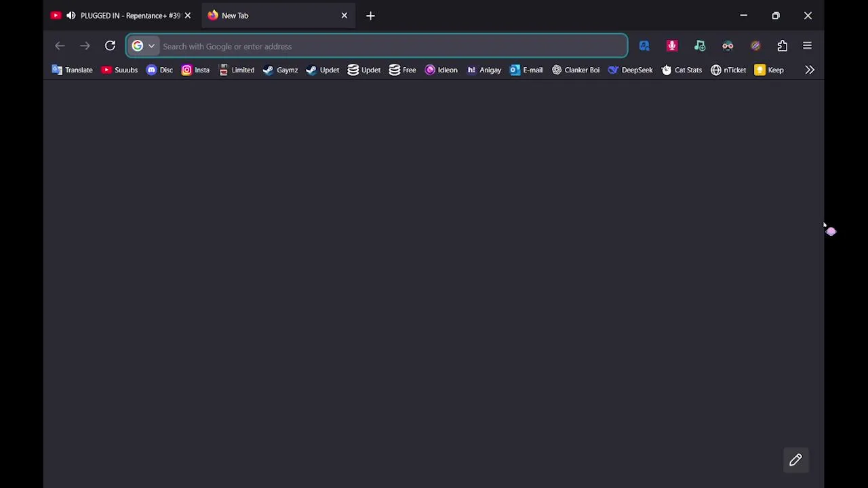Click the pencil customize button on new tab page

click(x=795, y=460)
